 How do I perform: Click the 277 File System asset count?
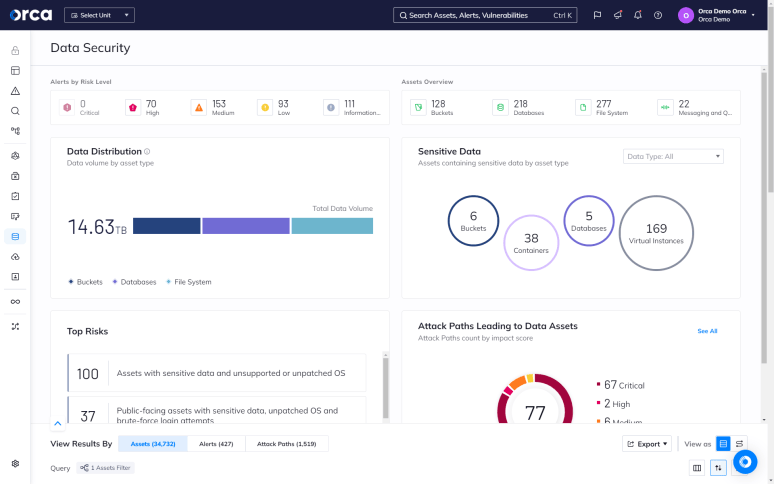pos(604,104)
